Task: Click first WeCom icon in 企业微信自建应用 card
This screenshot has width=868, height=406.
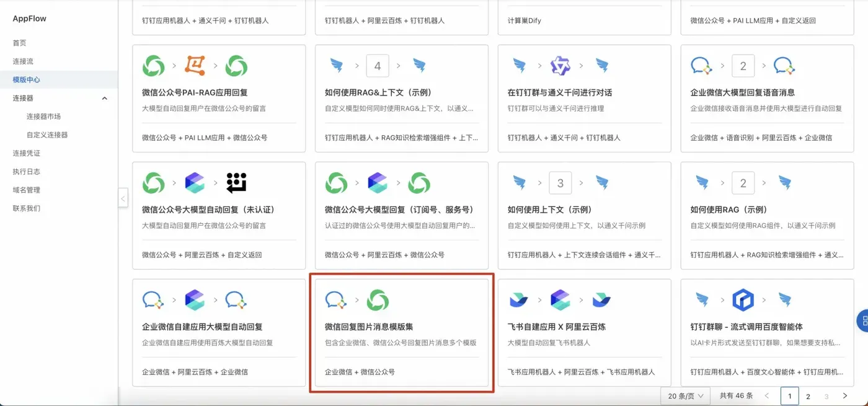Action: coord(153,300)
